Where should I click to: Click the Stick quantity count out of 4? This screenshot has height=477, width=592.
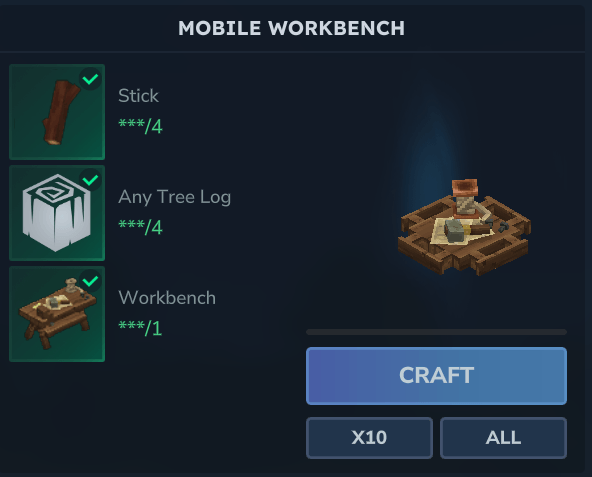pyautogui.click(x=140, y=126)
